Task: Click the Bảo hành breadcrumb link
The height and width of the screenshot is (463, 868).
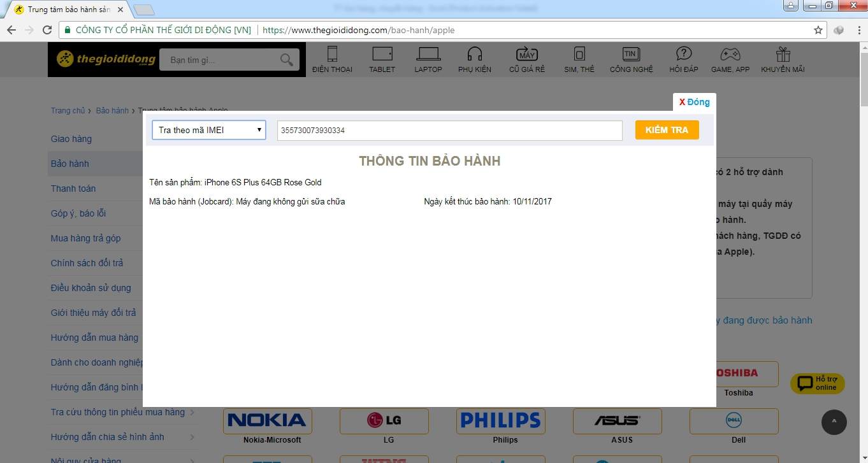Action: pos(112,111)
